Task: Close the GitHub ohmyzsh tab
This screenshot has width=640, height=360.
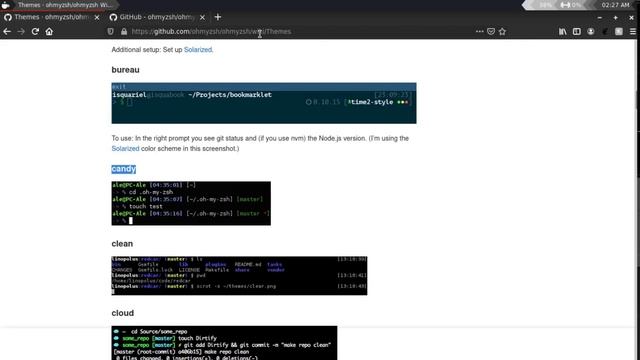Action: [202, 18]
